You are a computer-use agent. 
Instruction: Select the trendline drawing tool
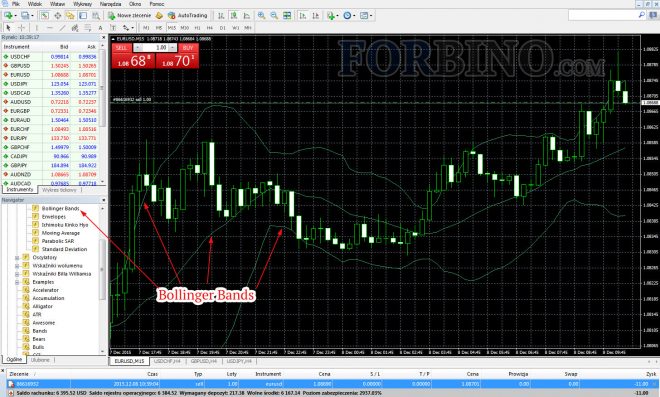tap(62, 28)
